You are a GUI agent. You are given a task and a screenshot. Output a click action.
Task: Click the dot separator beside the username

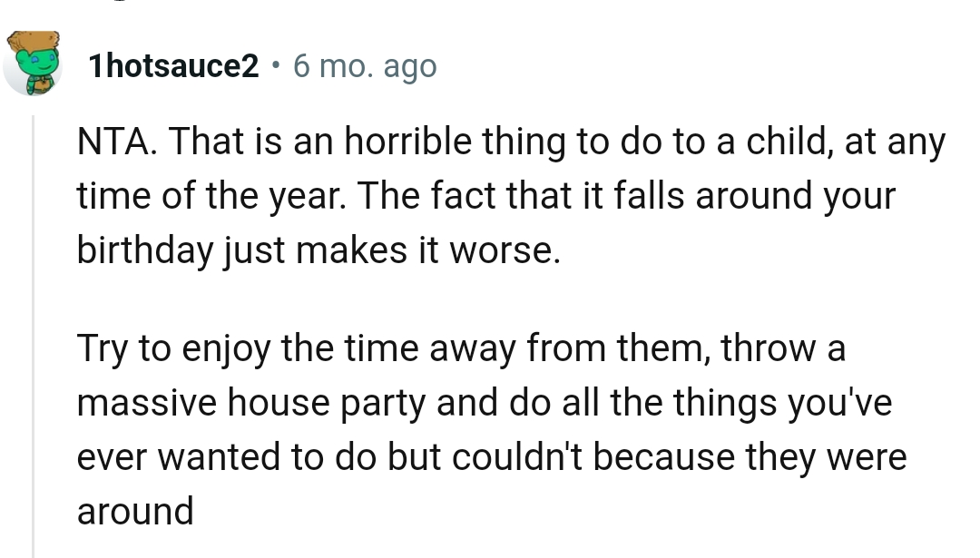276,66
